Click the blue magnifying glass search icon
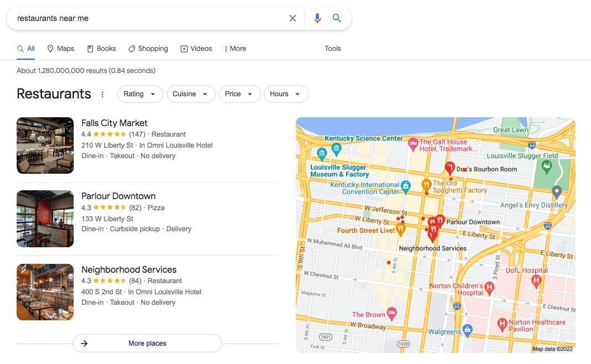 click(337, 18)
